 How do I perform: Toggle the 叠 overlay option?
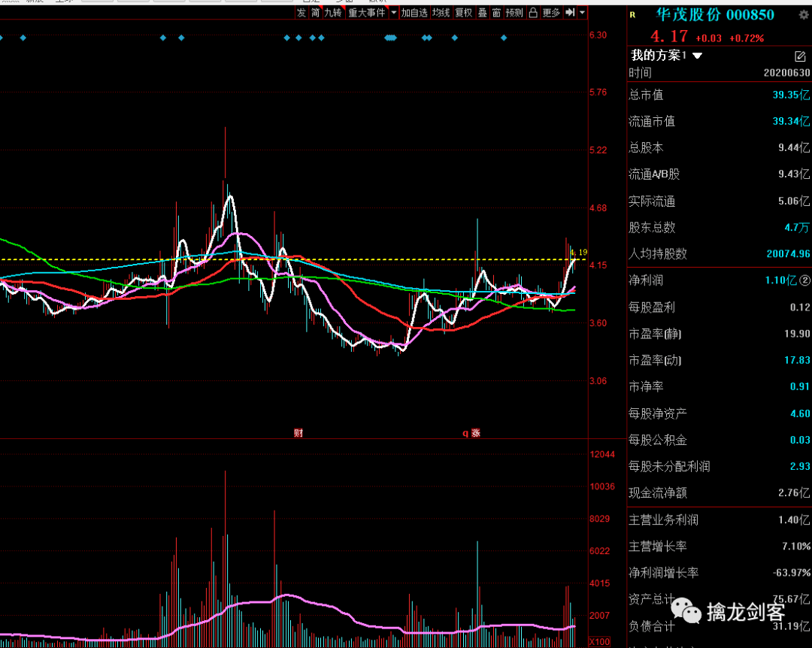pyautogui.click(x=482, y=13)
